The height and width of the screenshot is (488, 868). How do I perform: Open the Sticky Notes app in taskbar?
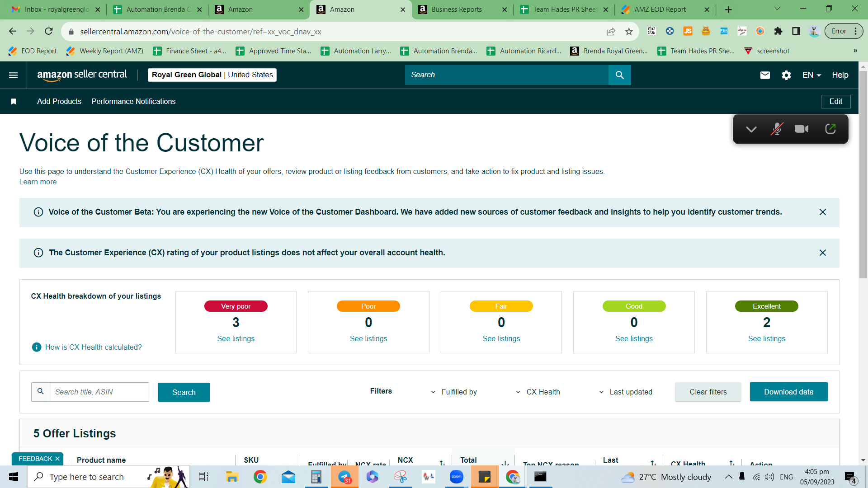tap(485, 477)
